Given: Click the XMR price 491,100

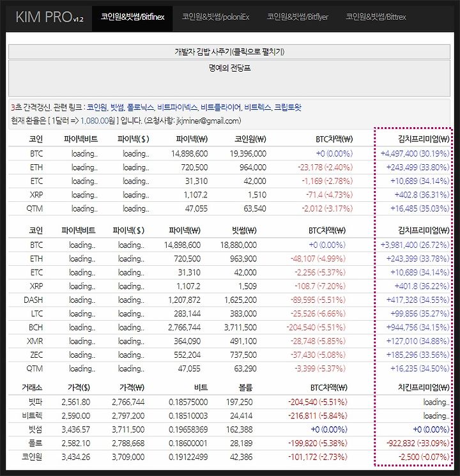Looking at the screenshot, I should (x=243, y=341).
